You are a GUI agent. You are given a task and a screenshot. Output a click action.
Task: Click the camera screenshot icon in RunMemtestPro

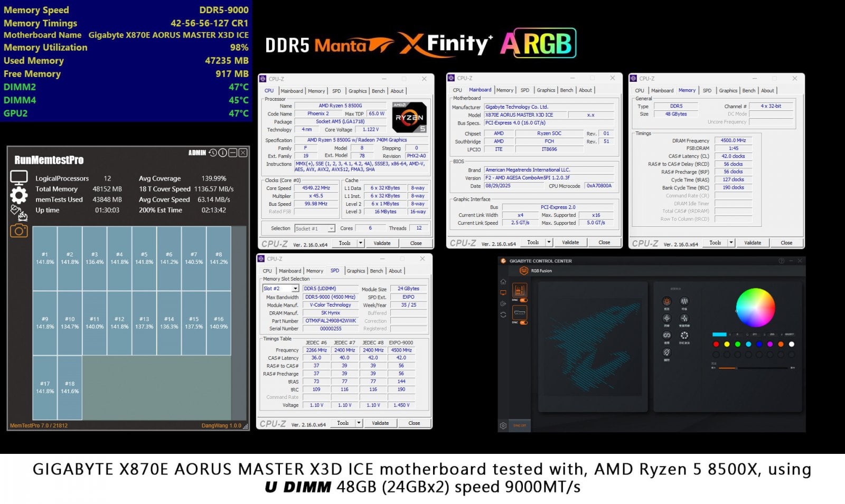tap(18, 228)
